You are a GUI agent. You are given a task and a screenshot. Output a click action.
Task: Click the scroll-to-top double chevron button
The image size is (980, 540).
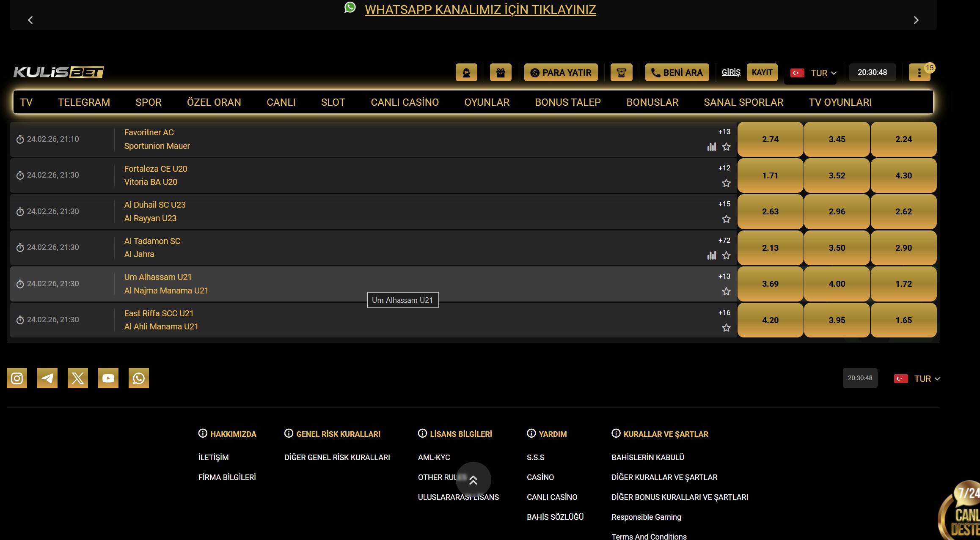tap(473, 480)
